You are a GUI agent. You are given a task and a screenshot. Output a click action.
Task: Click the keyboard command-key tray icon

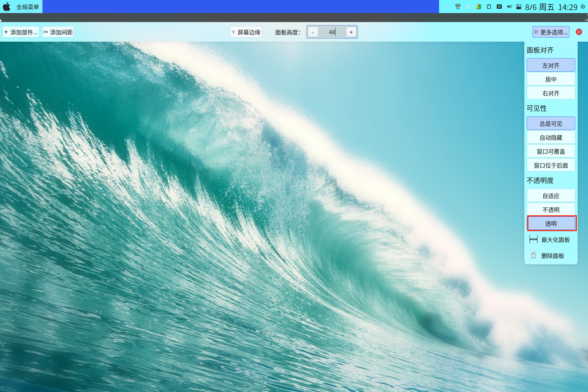[x=499, y=7]
